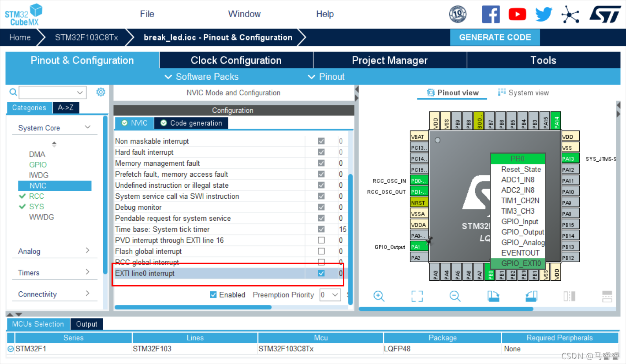Zoom out of the pinout view
Screen dimensions: 626x364
coord(455,296)
